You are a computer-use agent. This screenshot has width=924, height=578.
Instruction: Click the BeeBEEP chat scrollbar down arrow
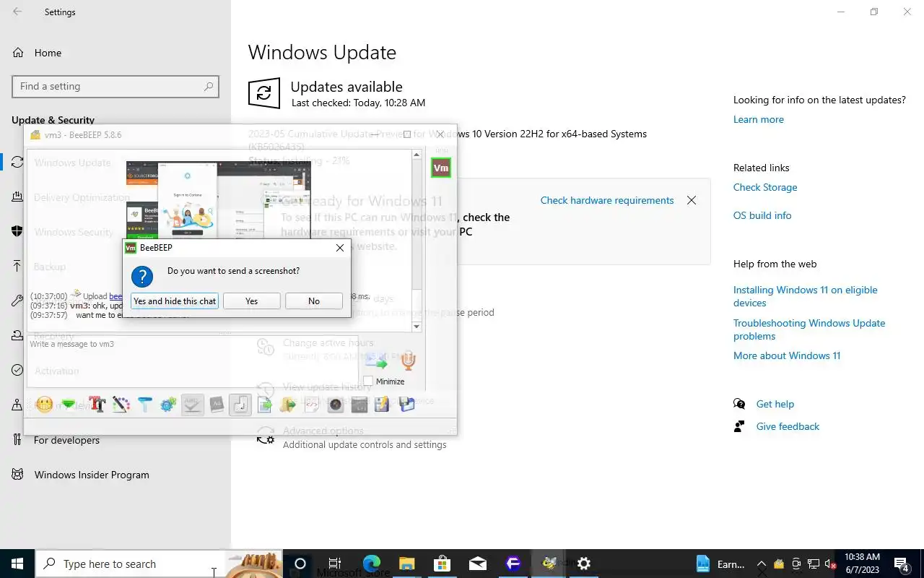tap(416, 327)
